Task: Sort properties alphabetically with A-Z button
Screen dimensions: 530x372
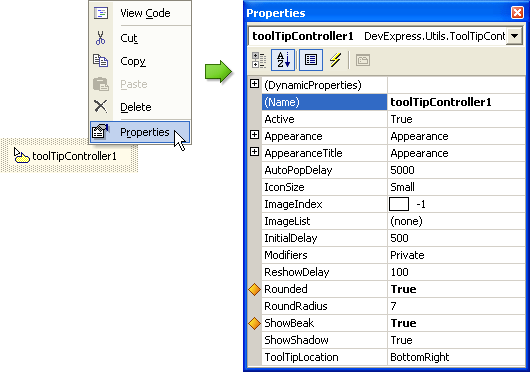Action: tap(283, 60)
